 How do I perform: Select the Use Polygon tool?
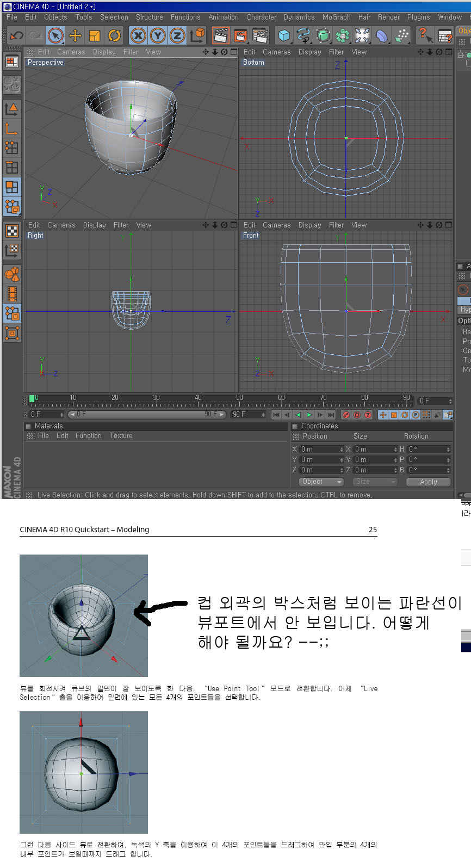click(x=12, y=187)
